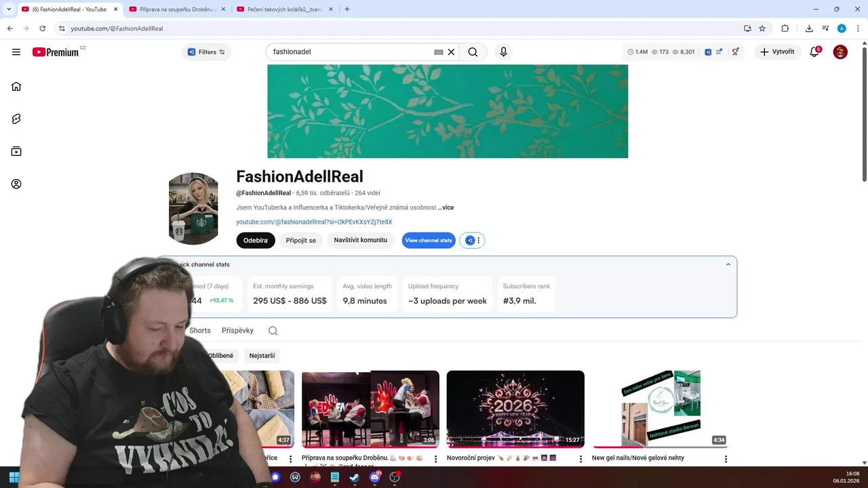The height and width of the screenshot is (488, 868).
Task: Open the Chrome extensions puzzle icon
Action: (785, 28)
